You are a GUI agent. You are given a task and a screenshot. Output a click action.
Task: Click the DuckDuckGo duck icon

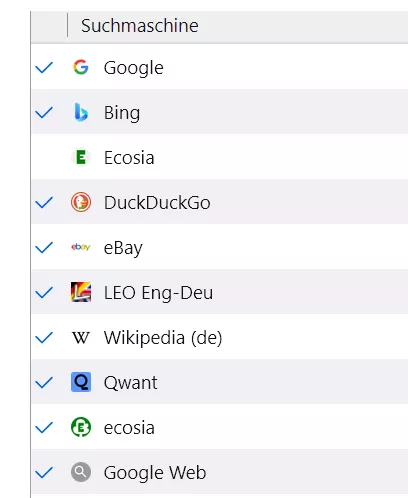[81, 202]
